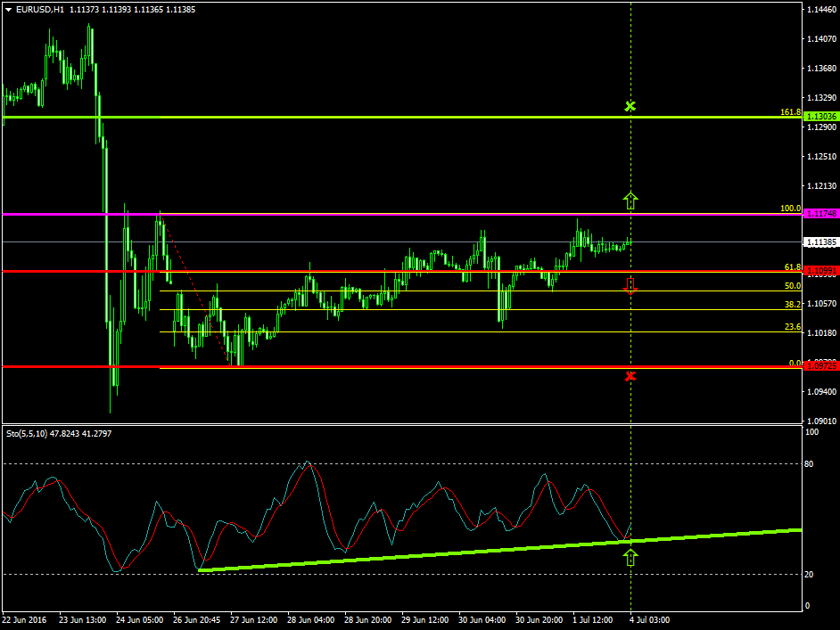Click the green X marker above the 161.8 line
The image size is (840, 630).
coord(631,105)
